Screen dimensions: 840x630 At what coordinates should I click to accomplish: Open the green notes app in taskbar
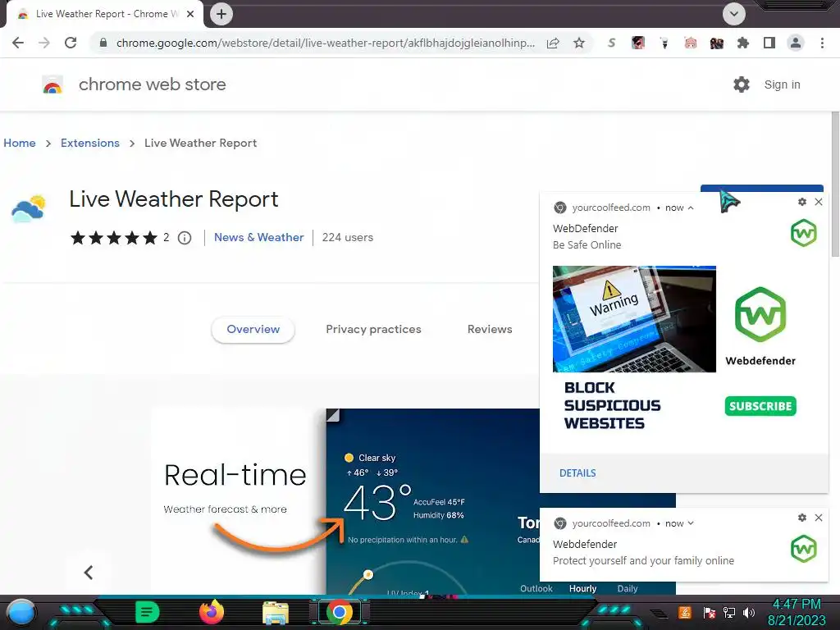(148, 612)
